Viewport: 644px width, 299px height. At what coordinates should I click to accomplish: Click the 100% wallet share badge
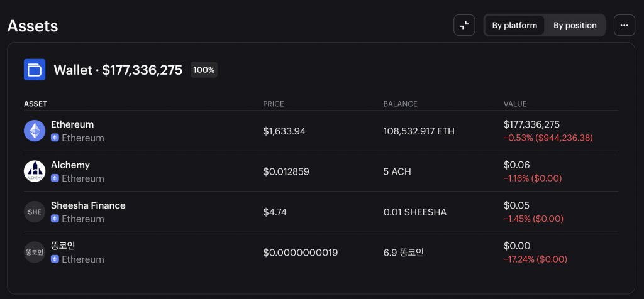pos(204,70)
